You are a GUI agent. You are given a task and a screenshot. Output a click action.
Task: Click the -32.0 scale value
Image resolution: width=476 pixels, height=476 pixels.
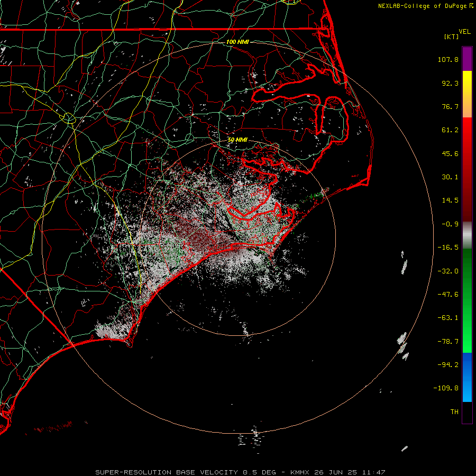coord(448,271)
